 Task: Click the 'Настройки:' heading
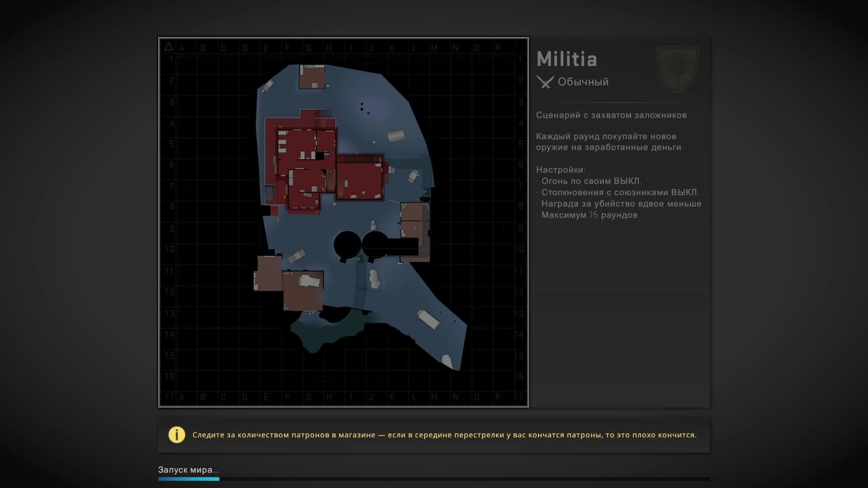point(561,170)
